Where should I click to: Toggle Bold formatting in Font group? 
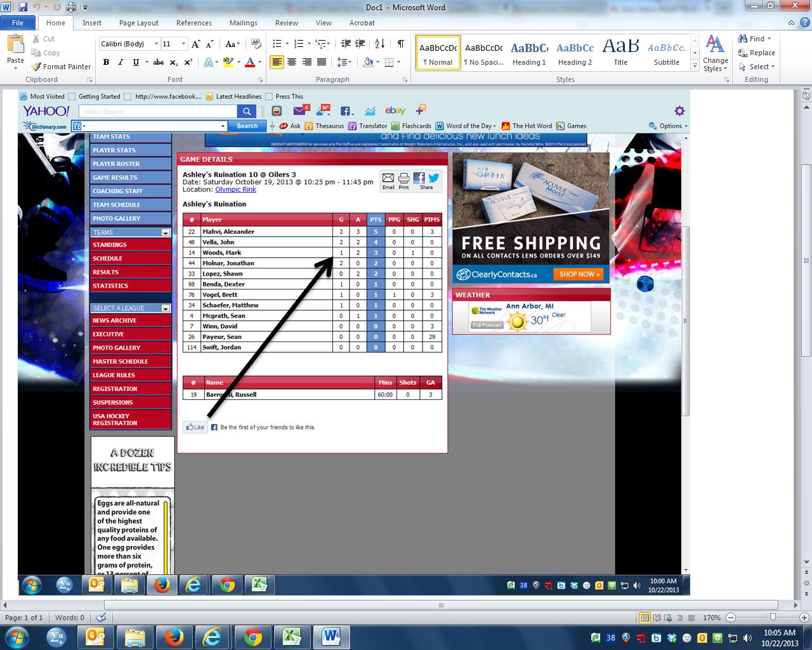coord(106,62)
